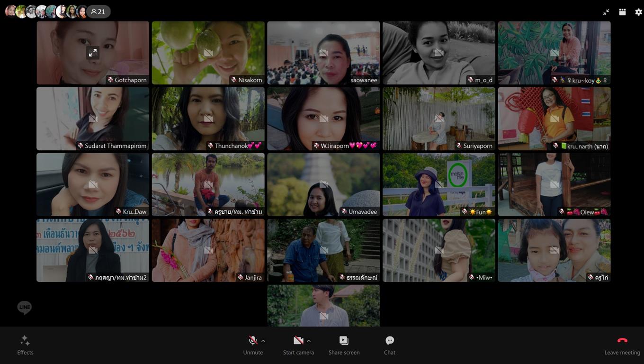Switch layout using the grid view icon
Viewport: 644px width, 364px height.
(622, 12)
